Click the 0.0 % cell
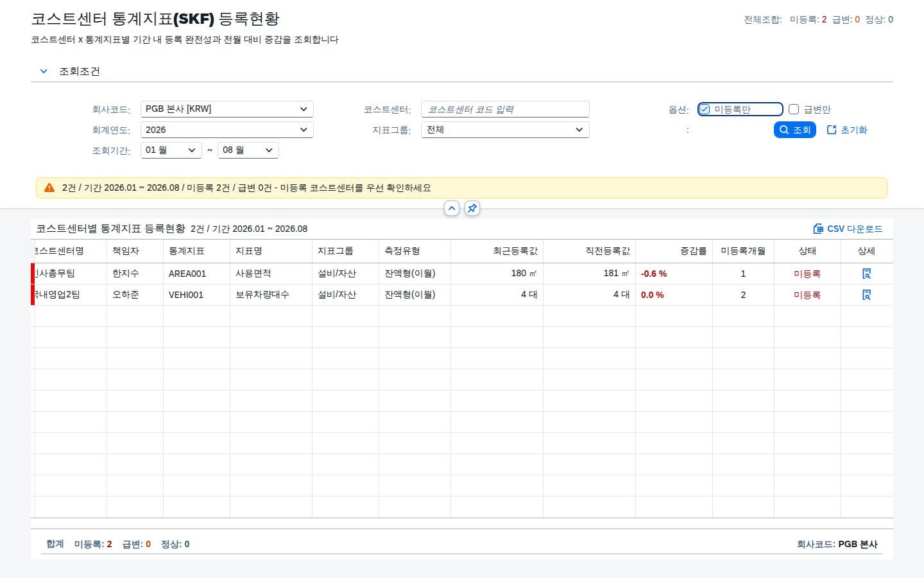Screen dimensions: 924x578 674,295
